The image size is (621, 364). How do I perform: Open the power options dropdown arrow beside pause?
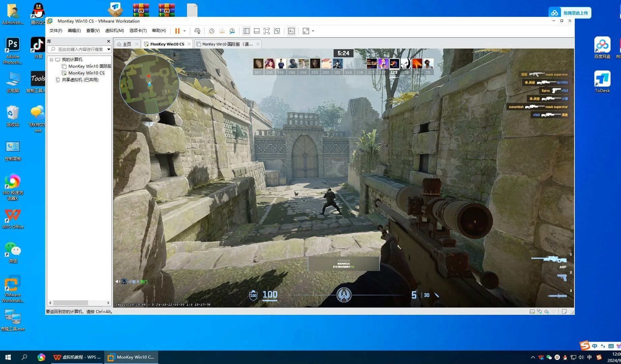185,31
